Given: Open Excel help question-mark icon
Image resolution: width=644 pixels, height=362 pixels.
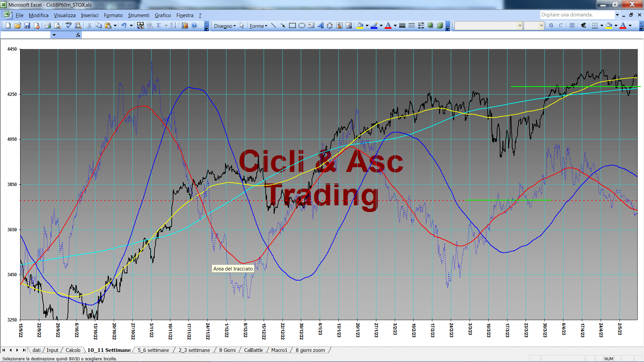Looking at the screenshot, I should [x=194, y=25].
